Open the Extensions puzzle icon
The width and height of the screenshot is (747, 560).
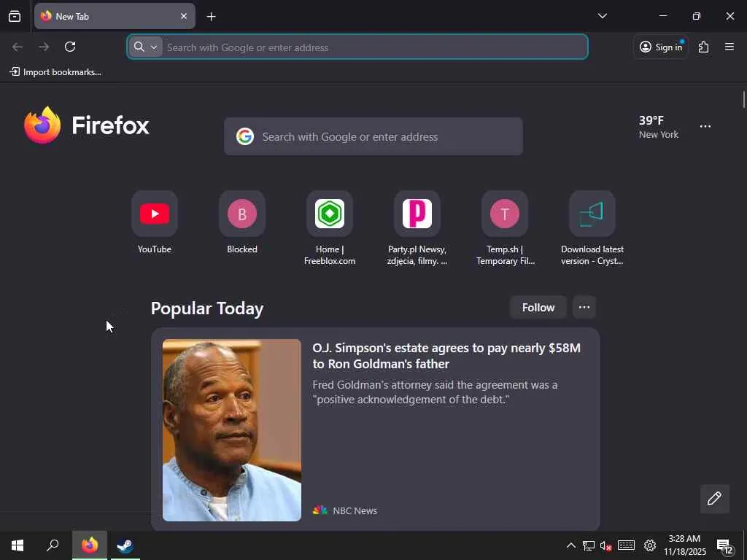(x=703, y=47)
